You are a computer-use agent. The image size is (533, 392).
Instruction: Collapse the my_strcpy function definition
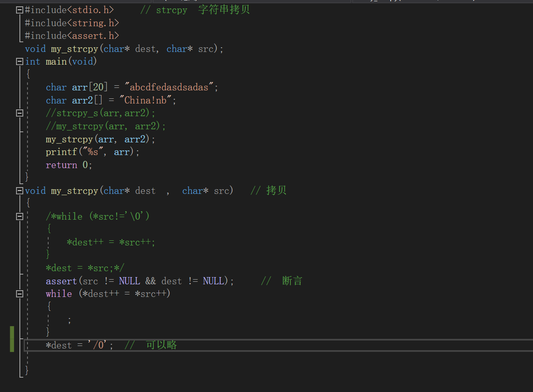coord(19,191)
